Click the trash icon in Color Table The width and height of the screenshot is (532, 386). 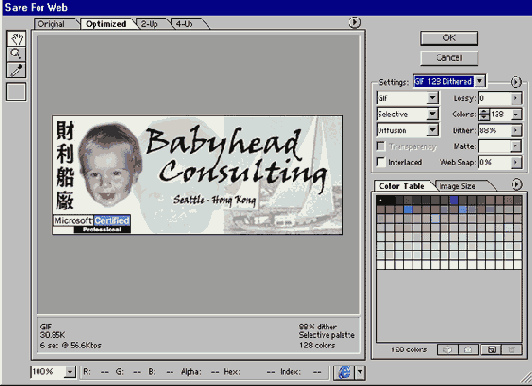511,349
